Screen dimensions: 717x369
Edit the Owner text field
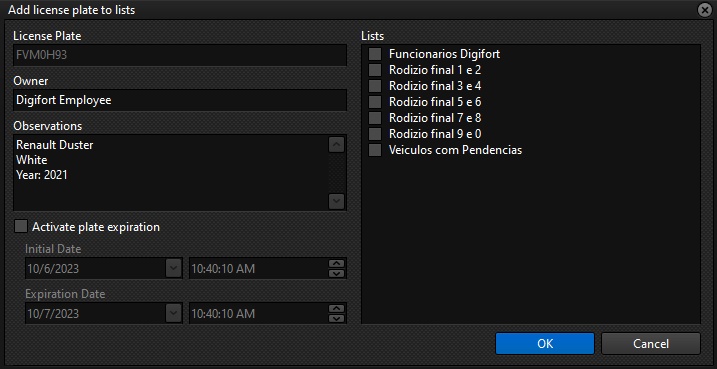click(180, 100)
